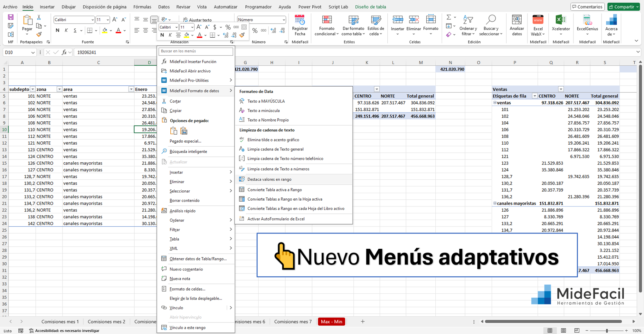
Task: Click the Compartir button
Action: (624, 7)
